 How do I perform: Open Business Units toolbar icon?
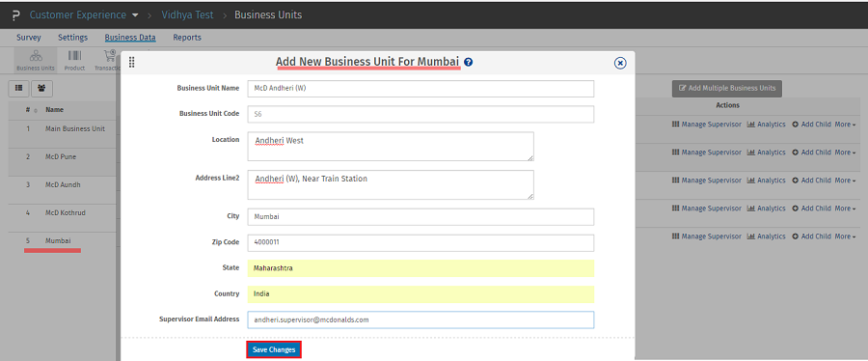(36, 61)
